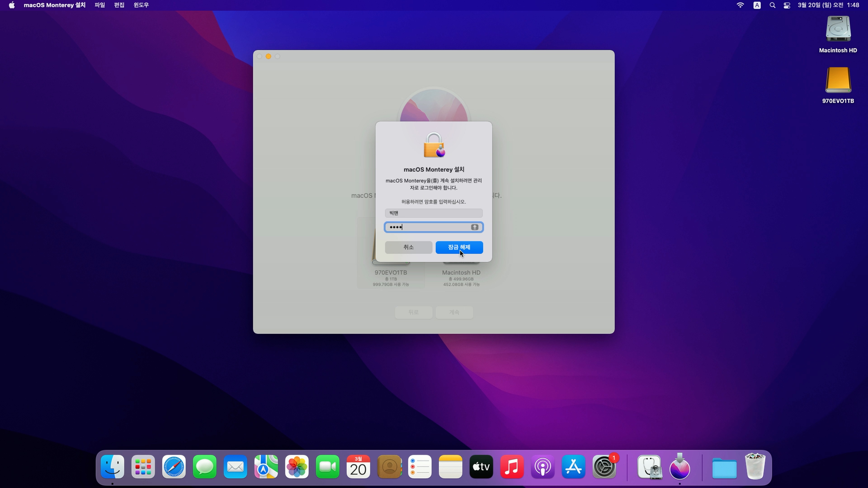868x488 pixels.
Task: Open Spotlight search in menu bar
Action: tap(772, 5)
